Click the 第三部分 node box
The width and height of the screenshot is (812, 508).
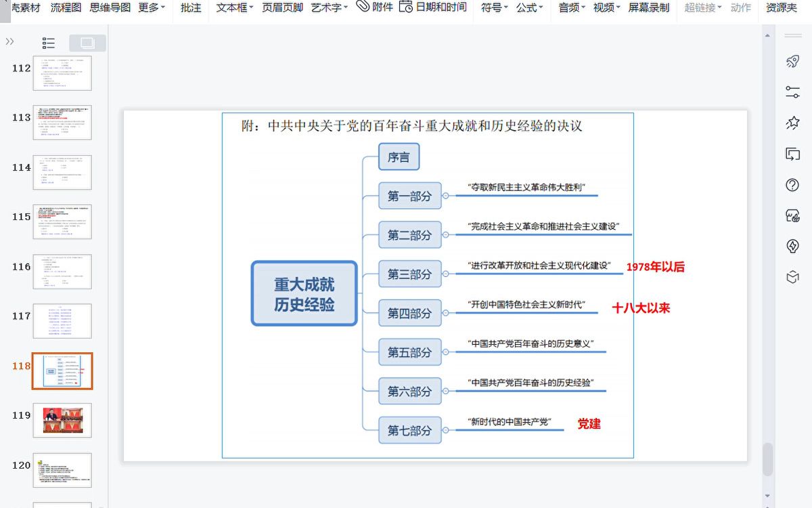(x=409, y=274)
